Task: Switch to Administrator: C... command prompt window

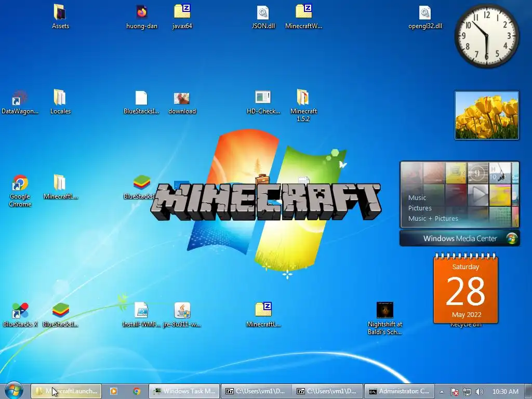Action: pyautogui.click(x=400, y=391)
